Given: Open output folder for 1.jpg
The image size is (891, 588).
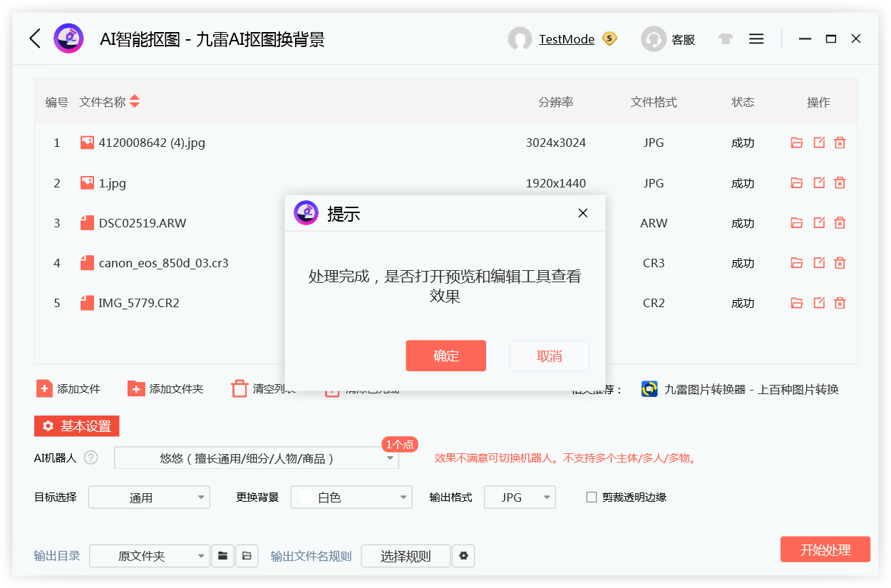Looking at the screenshot, I should tap(797, 182).
